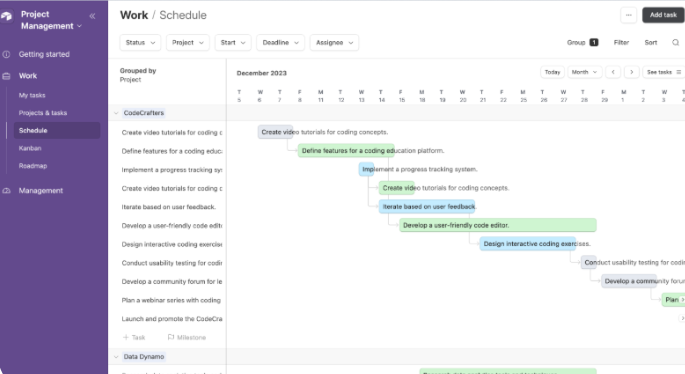Open the Assignee filter dropdown
This screenshot has height=374, width=685.
pyautogui.click(x=334, y=43)
